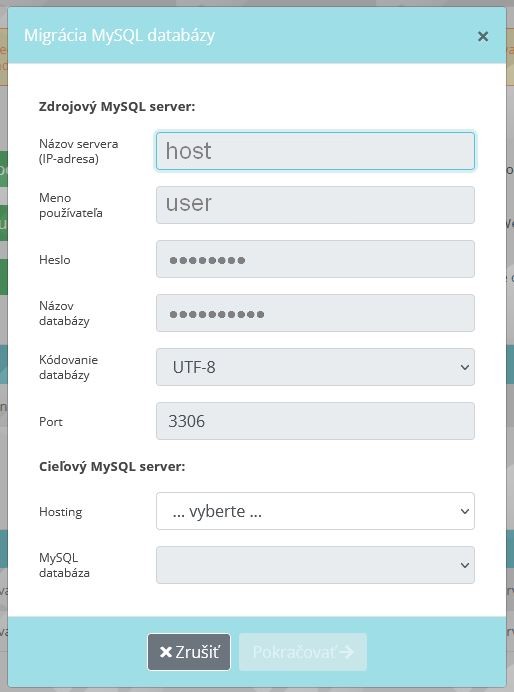Viewport: 514px width, 692px height.
Task: Click the 'Port' label text
Action: pos(51,421)
